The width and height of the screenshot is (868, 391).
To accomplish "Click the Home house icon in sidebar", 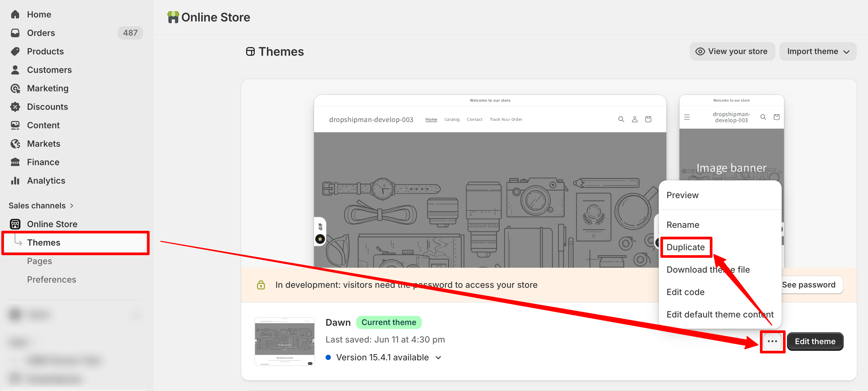I will pos(15,14).
